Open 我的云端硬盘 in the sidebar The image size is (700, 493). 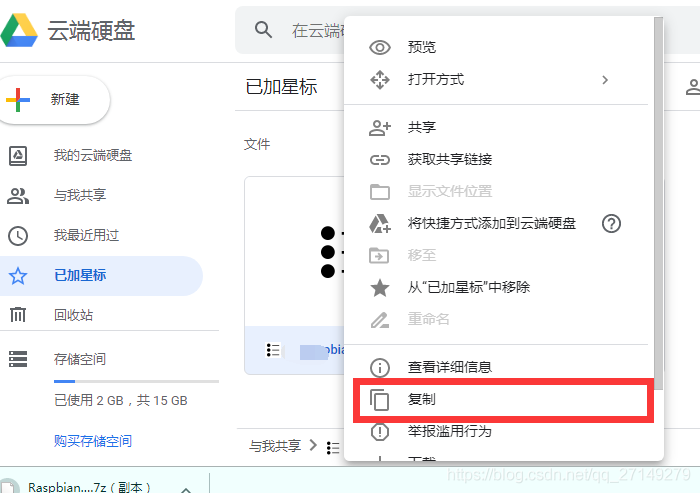[x=92, y=155]
